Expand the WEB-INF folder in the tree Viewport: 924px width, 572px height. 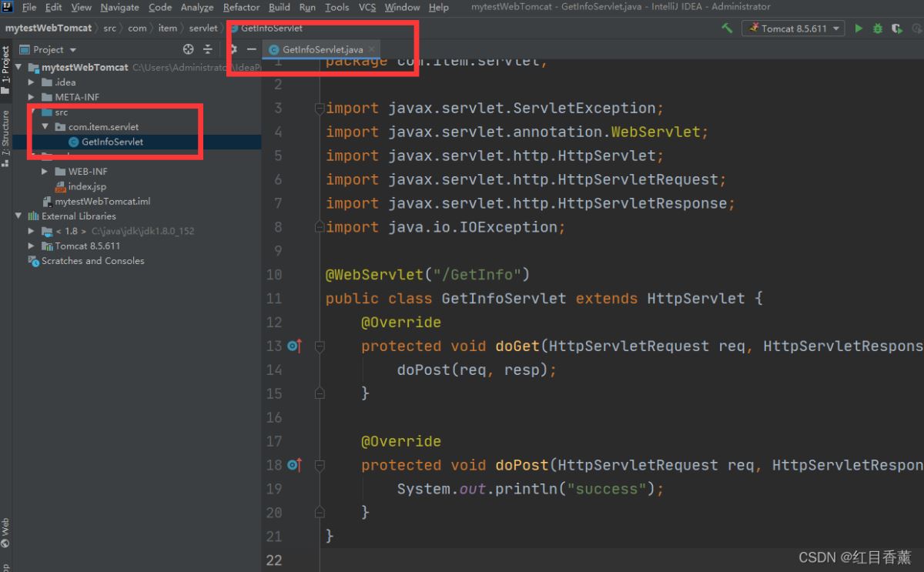(45, 172)
